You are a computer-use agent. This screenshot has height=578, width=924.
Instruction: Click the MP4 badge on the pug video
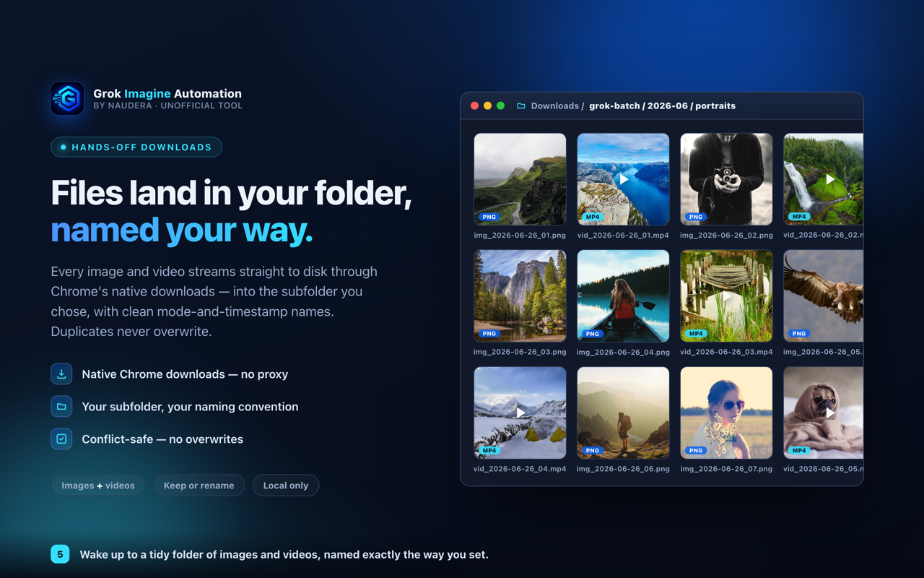(x=799, y=450)
